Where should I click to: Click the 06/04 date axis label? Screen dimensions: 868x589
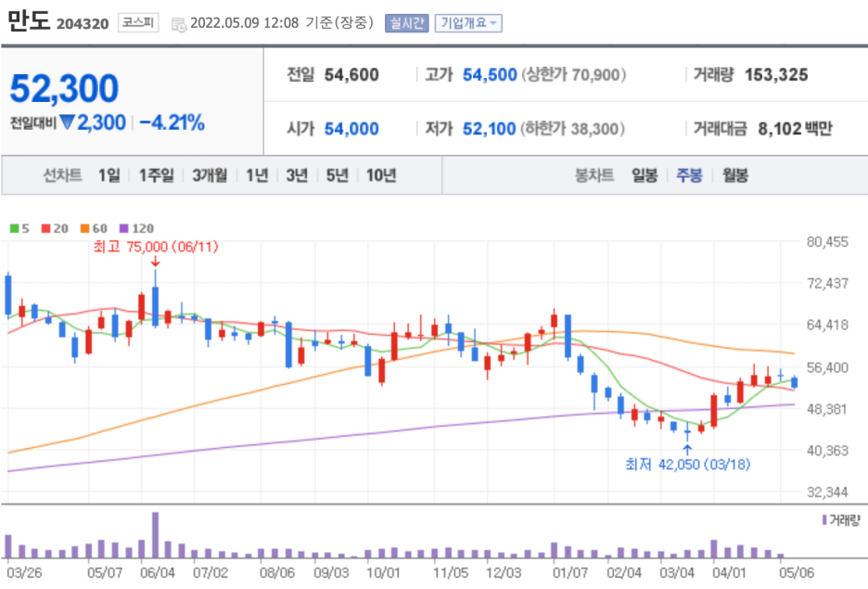tap(158, 572)
